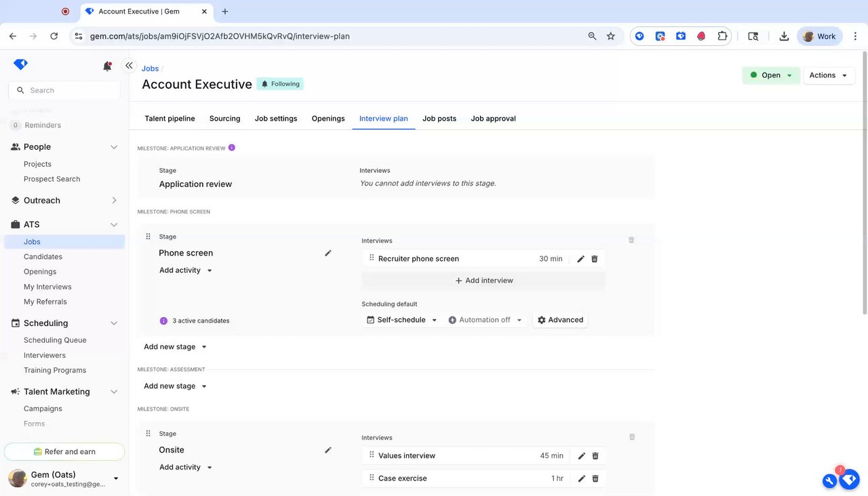The height and width of the screenshot is (496, 868).
Task: Open the Self-schedule dropdown
Action: click(x=402, y=320)
